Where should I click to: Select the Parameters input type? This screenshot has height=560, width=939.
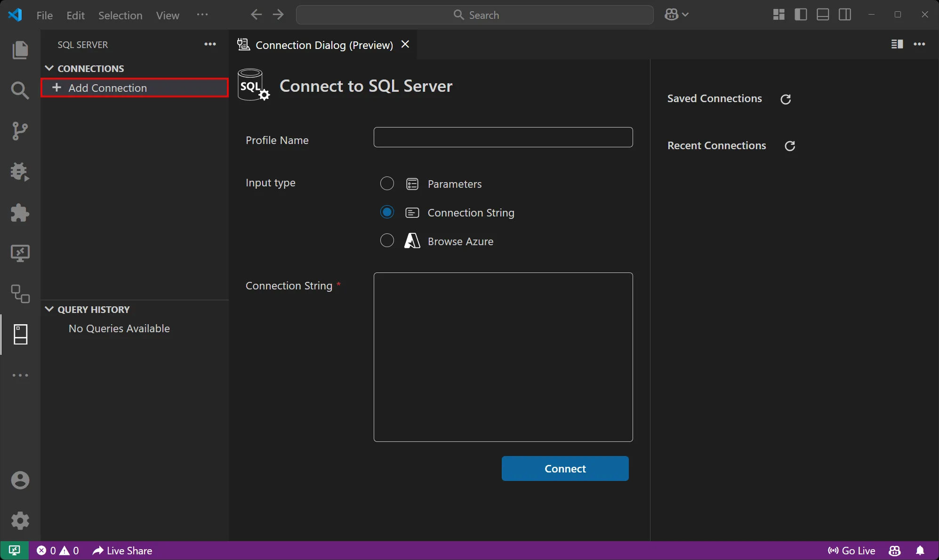pos(386,184)
